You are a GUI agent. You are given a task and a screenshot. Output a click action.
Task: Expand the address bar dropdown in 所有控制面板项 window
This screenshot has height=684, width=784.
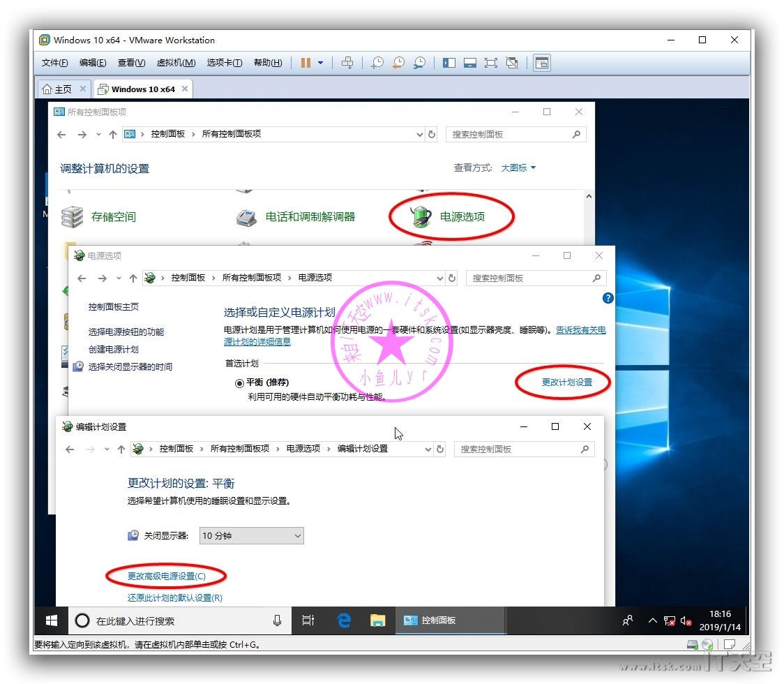click(x=420, y=134)
